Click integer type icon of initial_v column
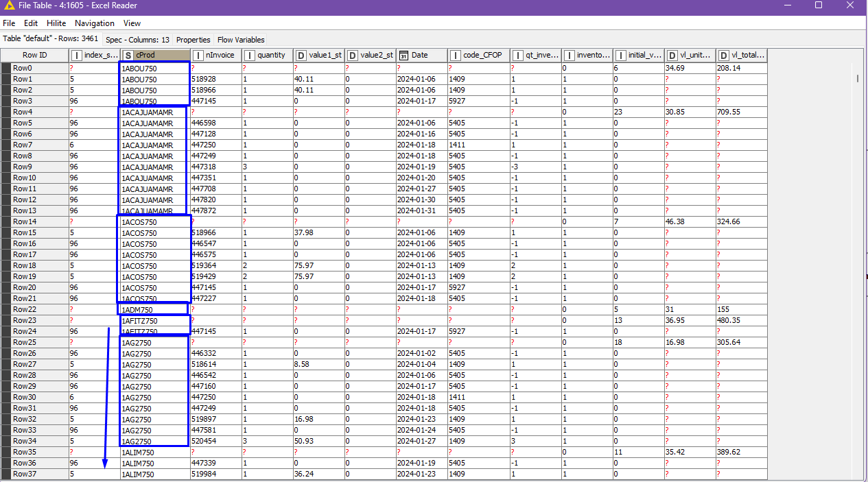Image resolution: width=868 pixels, height=482 pixels. (x=620, y=55)
